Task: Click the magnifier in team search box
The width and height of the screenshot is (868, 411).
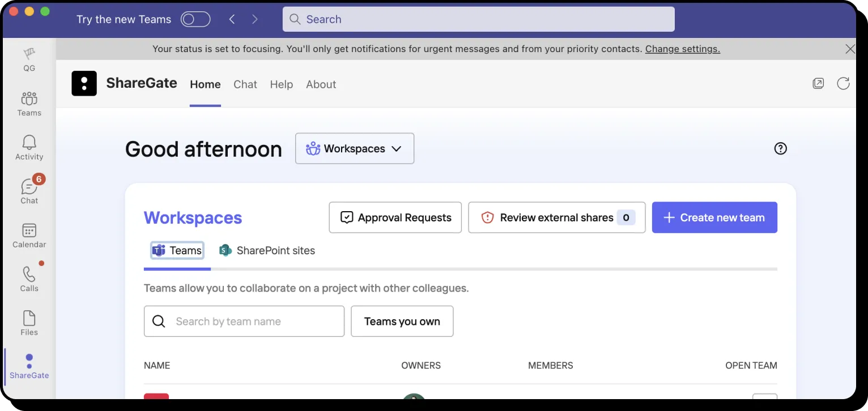Action: (x=159, y=322)
